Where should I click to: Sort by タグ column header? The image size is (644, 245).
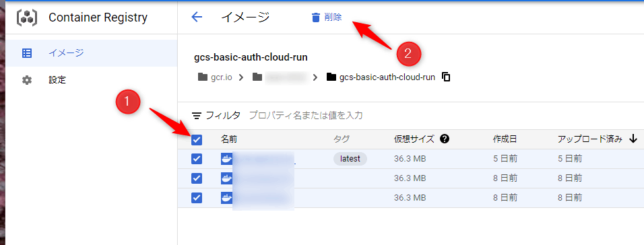point(342,139)
